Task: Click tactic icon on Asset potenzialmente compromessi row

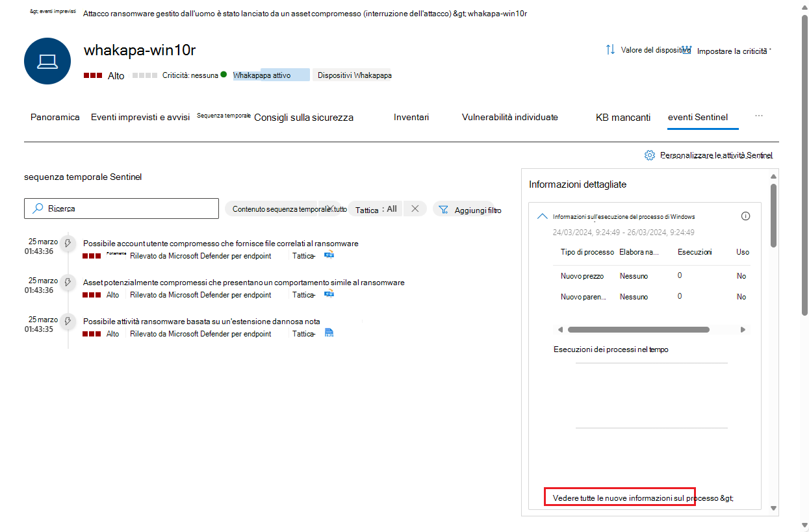Action: pos(329,294)
